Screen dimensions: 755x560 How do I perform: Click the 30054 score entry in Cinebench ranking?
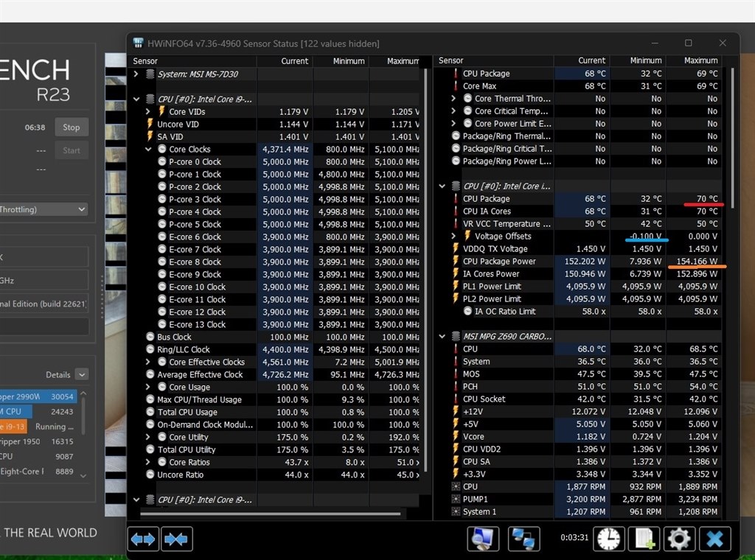62,396
